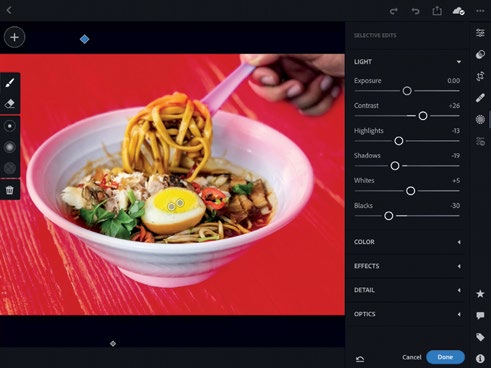Image resolution: width=491 pixels, height=368 pixels.
Task: Select the brush tool in left toolbar
Action: click(10, 83)
